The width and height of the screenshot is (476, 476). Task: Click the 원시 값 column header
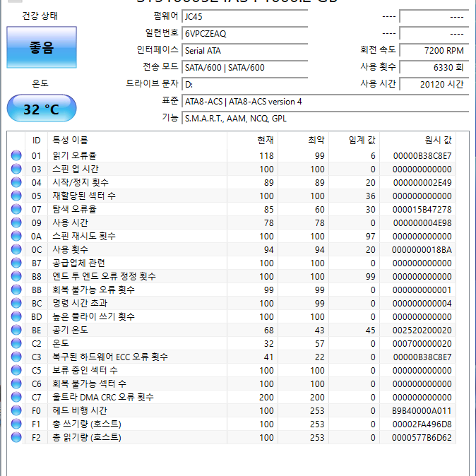coord(417,141)
